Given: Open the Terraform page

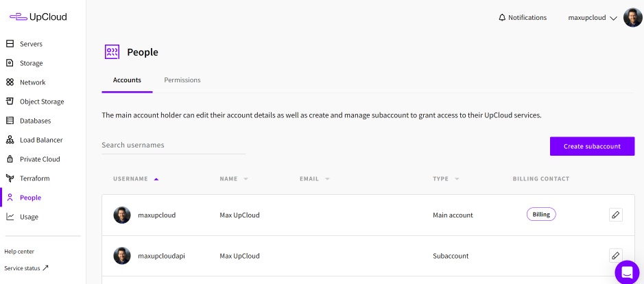Looking at the screenshot, I should [34, 178].
